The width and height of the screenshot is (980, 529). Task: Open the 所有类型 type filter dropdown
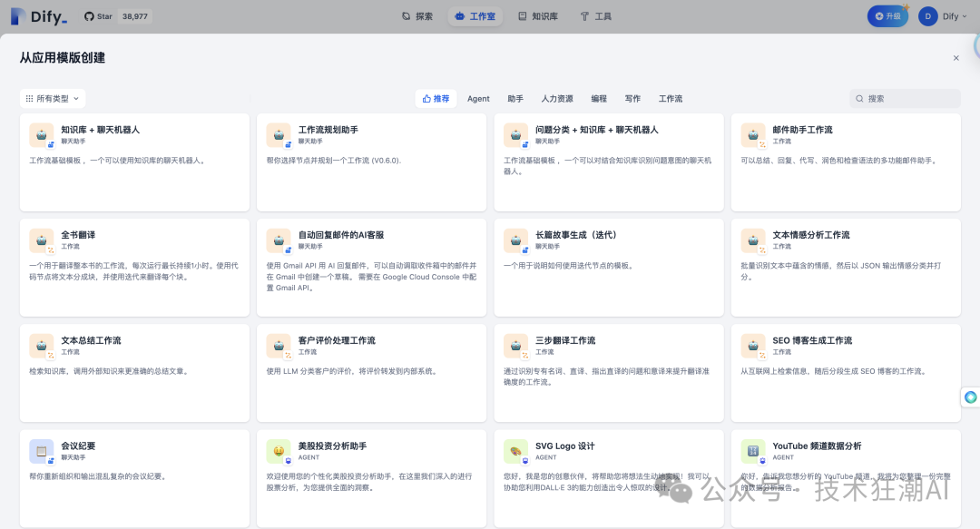pyautogui.click(x=53, y=98)
